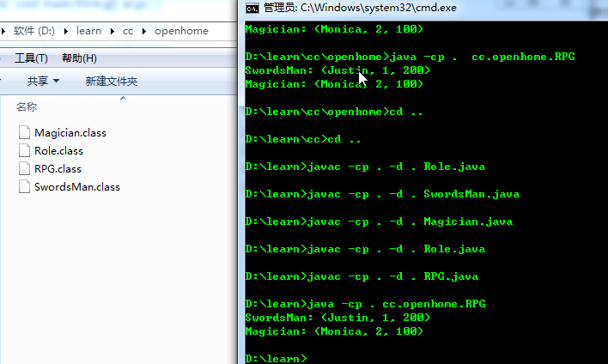This screenshot has width=608, height=364.
Task: Expand the arrow before 软件 (D:) breadcrumb
Action: [3, 31]
